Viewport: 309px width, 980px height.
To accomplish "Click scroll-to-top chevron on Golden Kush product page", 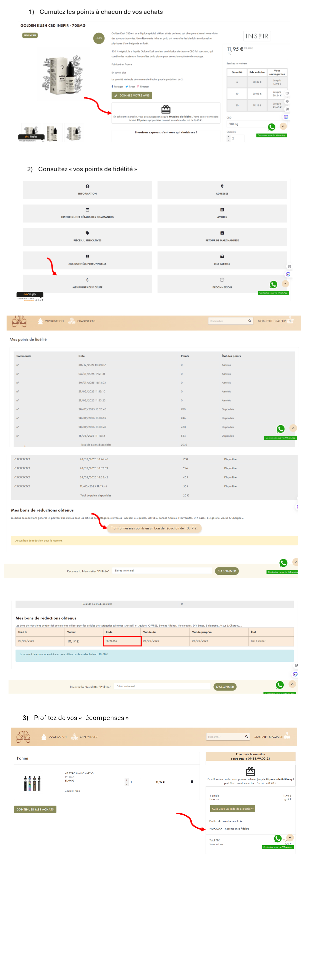I will pos(284,126).
